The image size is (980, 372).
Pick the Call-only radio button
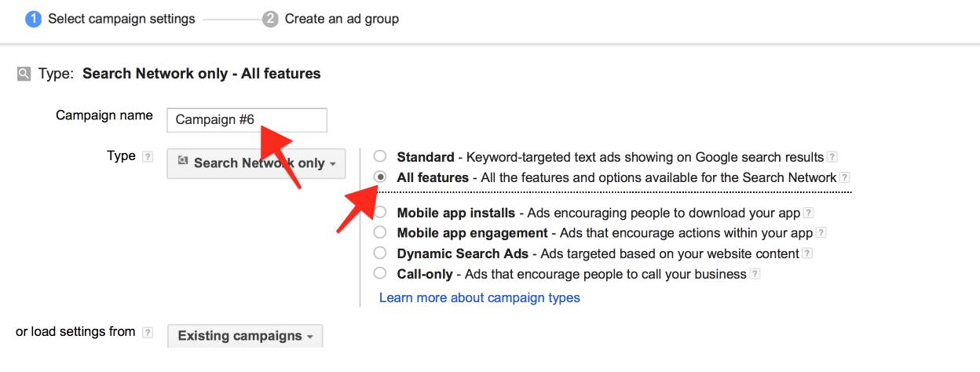click(x=380, y=274)
